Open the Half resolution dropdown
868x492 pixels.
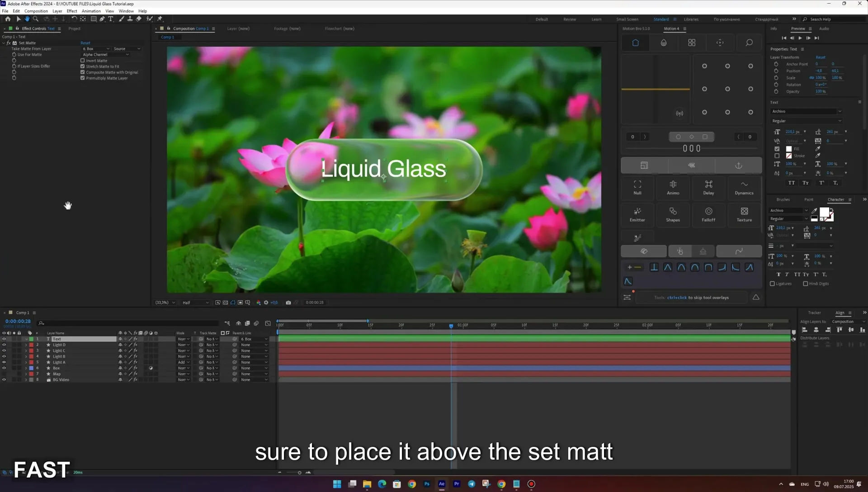(195, 303)
